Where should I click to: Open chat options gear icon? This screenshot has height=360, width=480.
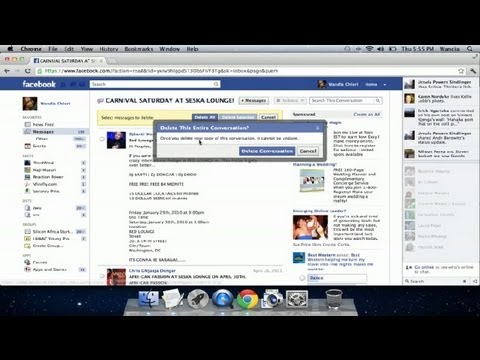click(x=465, y=281)
